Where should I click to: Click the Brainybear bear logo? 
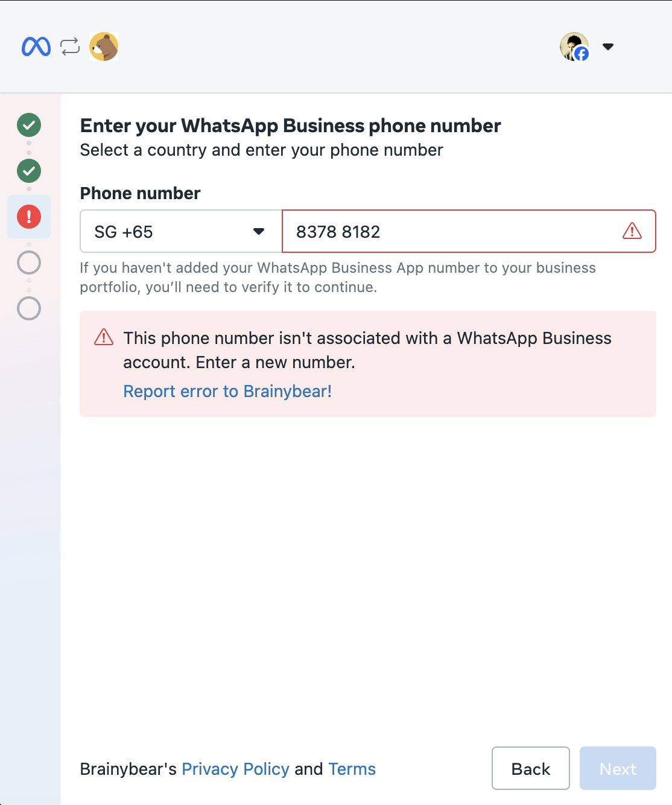click(104, 46)
